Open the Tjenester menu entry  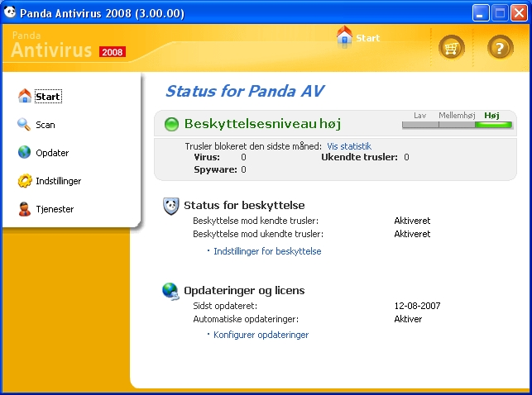click(x=55, y=209)
